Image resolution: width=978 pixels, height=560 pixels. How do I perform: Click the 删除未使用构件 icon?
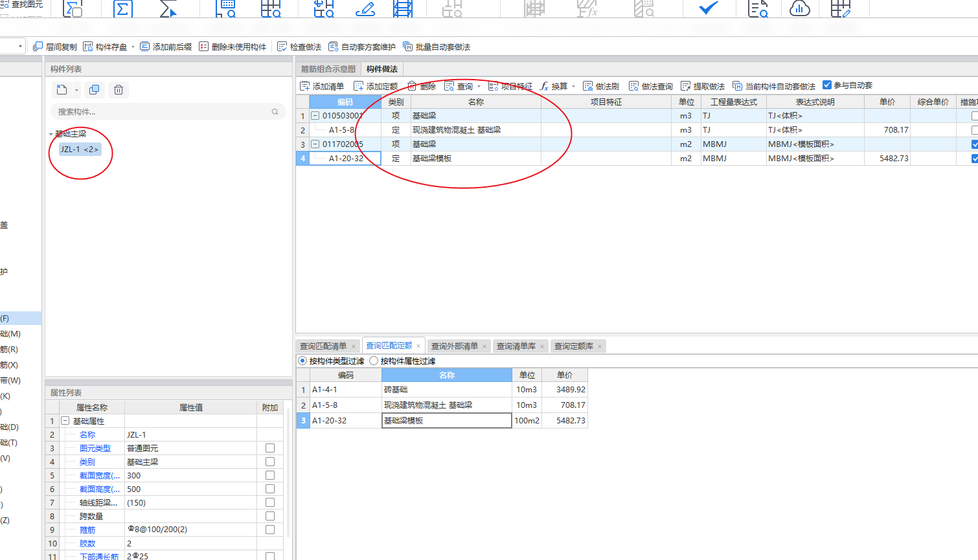point(204,47)
